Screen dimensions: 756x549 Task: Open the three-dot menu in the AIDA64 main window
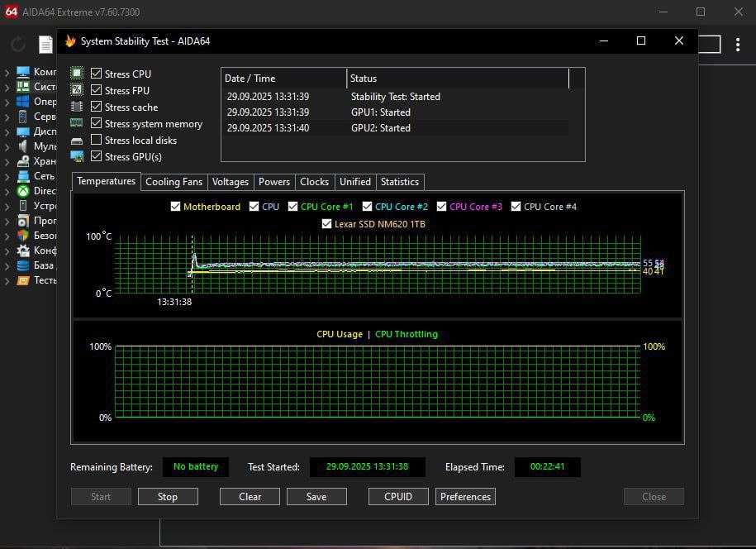point(738,45)
